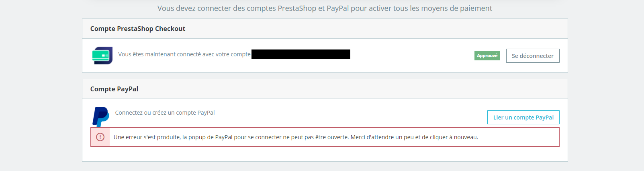Click the word Checkout in the first panel title
Viewport: 644px width, 171px height.
(x=170, y=29)
